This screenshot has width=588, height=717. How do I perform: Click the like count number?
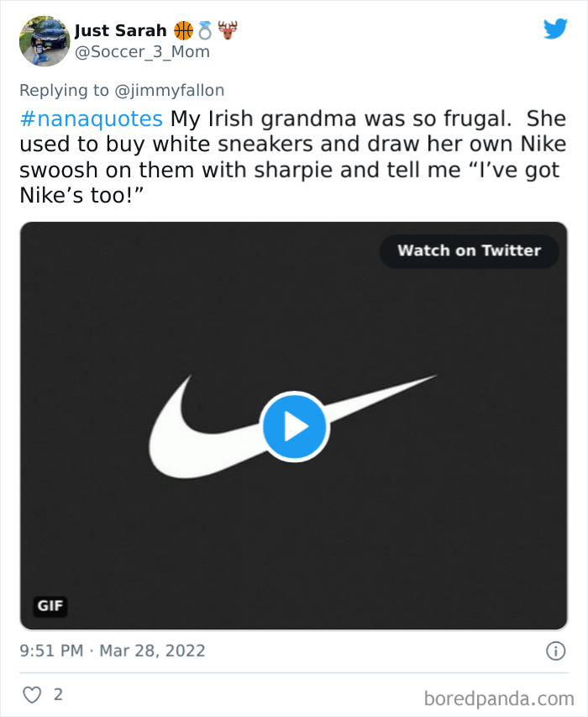pyautogui.click(x=59, y=694)
